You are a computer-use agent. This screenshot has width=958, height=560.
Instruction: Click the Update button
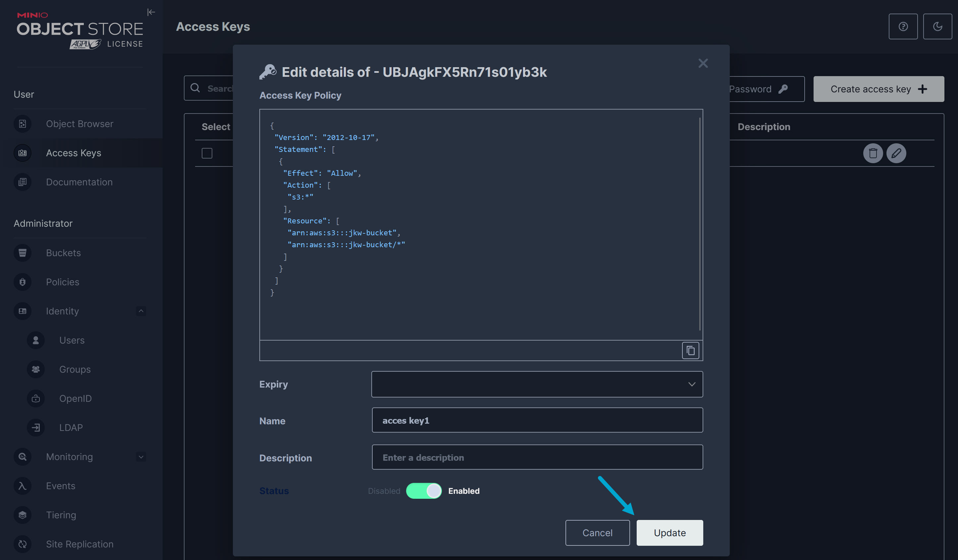click(669, 533)
